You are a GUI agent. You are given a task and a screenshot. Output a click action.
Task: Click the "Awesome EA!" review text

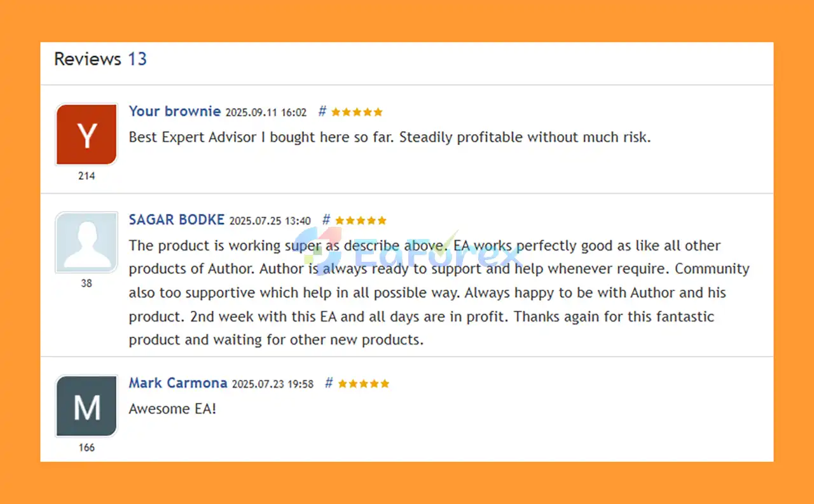[172, 409]
